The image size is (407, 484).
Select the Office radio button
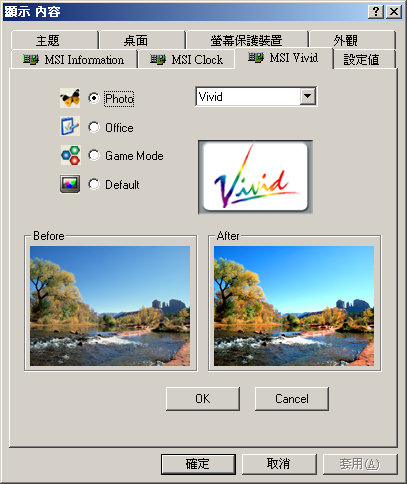tap(94, 127)
